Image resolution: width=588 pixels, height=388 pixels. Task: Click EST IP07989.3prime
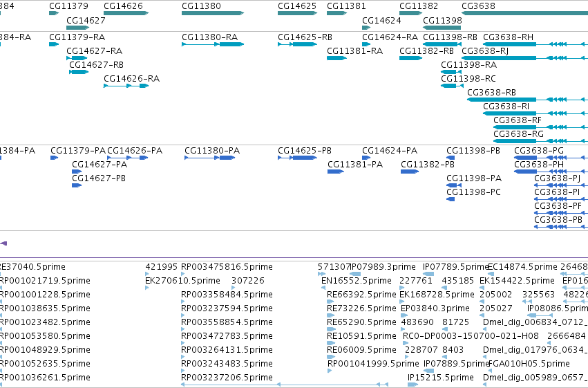(355, 274)
